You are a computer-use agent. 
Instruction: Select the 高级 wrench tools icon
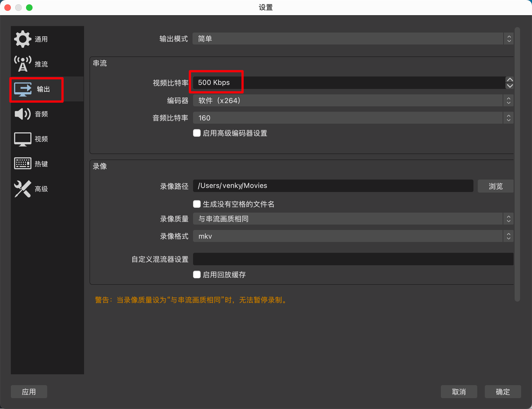(x=23, y=189)
